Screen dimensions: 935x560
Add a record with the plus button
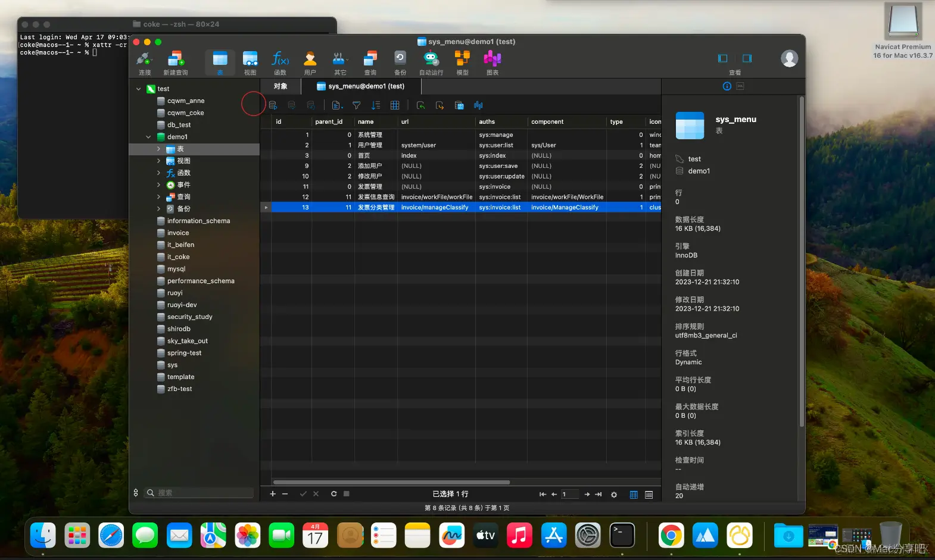pyautogui.click(x=273, y=494)
